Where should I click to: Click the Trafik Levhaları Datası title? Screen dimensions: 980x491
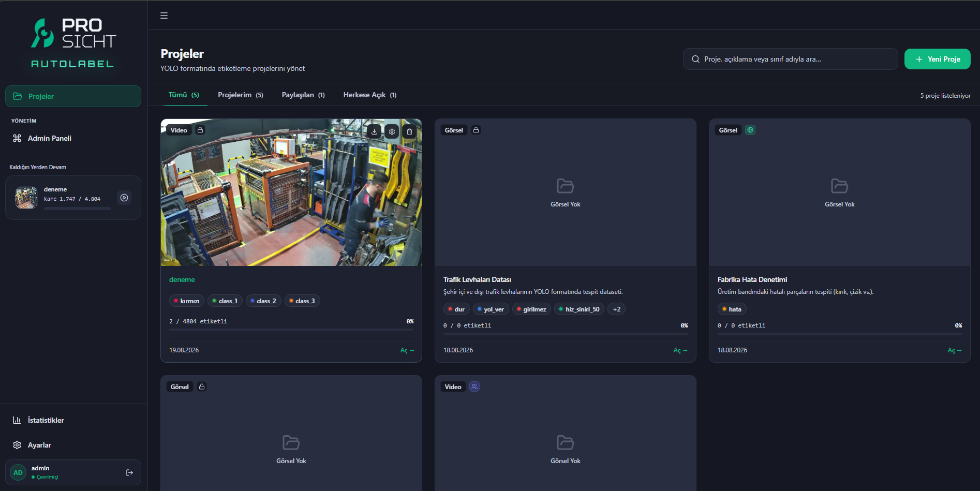[477, 279]
